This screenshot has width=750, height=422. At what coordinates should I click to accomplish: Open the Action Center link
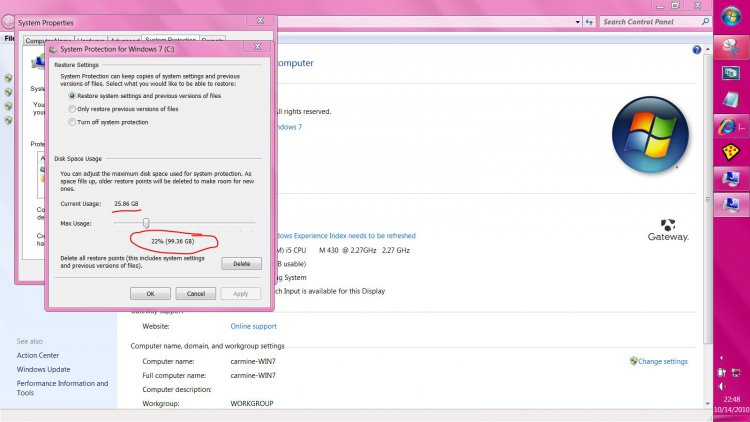[x=38, y=355]
